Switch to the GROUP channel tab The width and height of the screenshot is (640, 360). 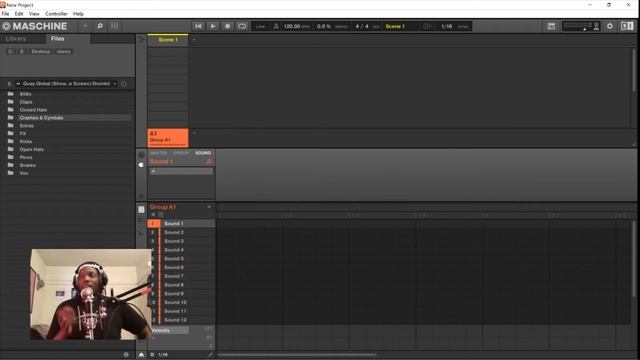point(181,153)
